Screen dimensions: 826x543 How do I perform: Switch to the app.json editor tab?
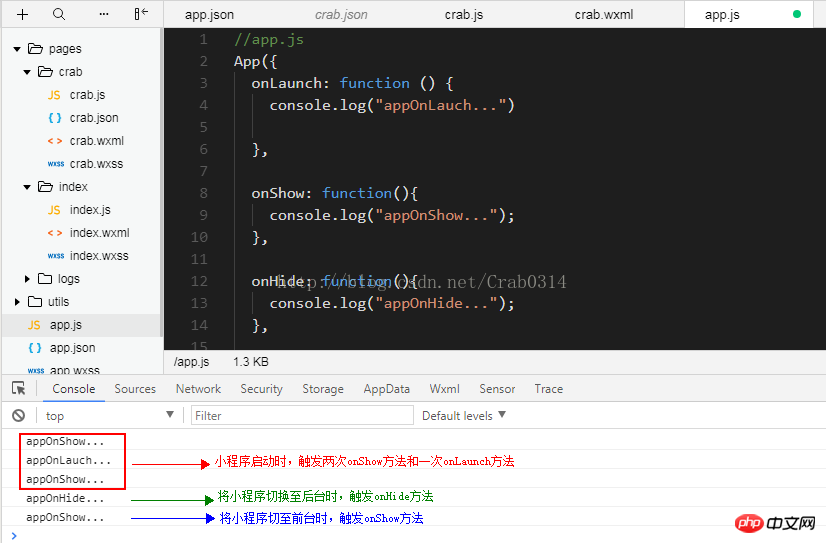[209, 15]
